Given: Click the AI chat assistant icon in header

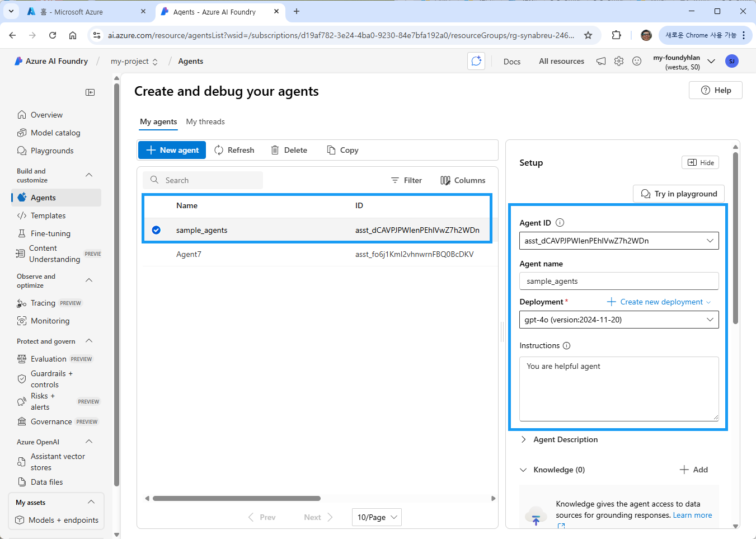Looking at the screenshot, I should (476, 61).
